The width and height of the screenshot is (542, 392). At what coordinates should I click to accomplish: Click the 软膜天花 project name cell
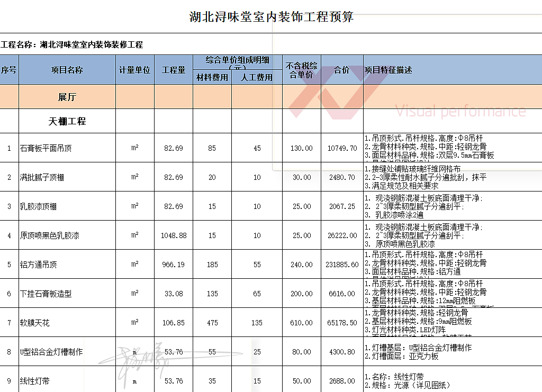[34, 322]
